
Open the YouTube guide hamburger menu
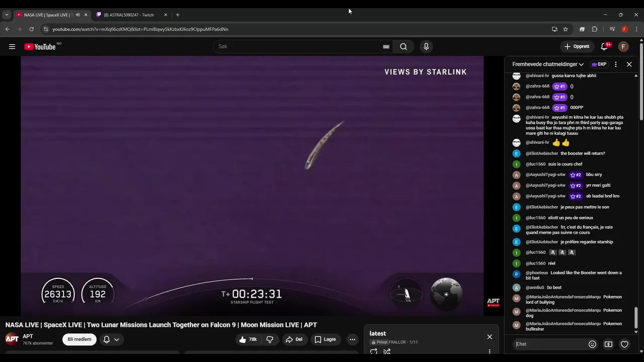click(x=12, y=47)
